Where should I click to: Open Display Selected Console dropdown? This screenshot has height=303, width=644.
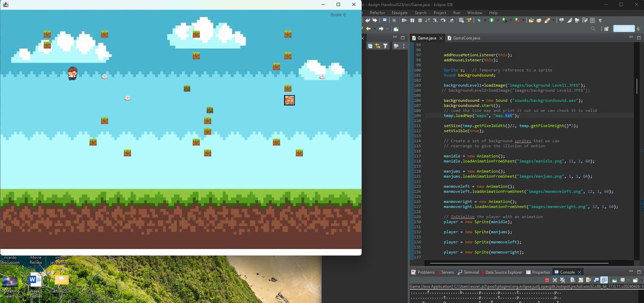[x=629, y=280]
